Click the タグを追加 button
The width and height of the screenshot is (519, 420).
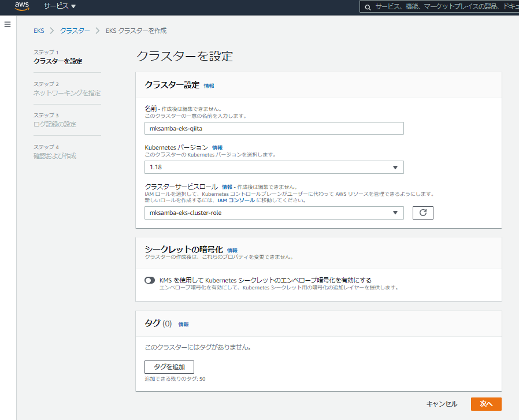pyautogui.click(x=169, y=367)
